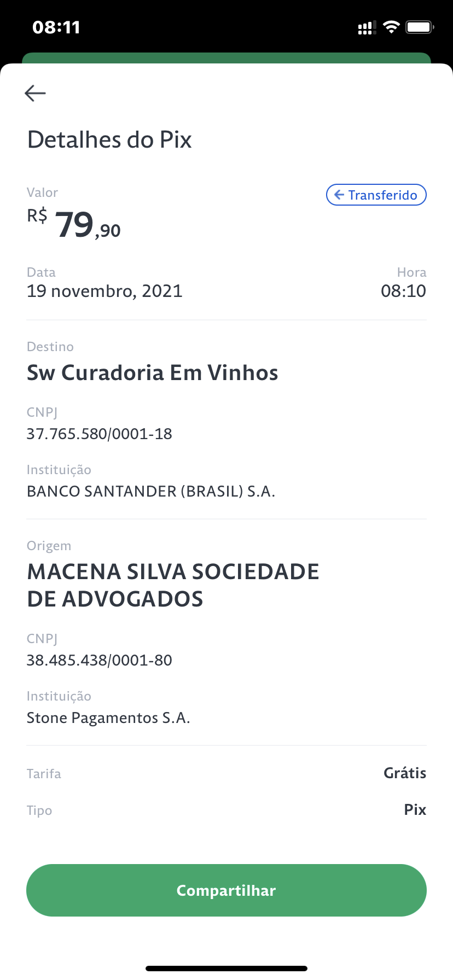Tap the Transferido status badge
The image size is (453, 980).
tap(376, 195)
